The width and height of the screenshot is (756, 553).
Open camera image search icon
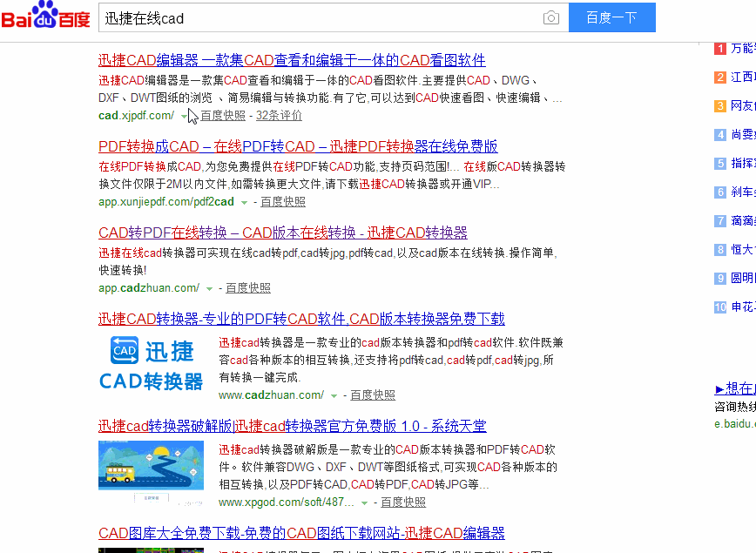tap(550, 17)
